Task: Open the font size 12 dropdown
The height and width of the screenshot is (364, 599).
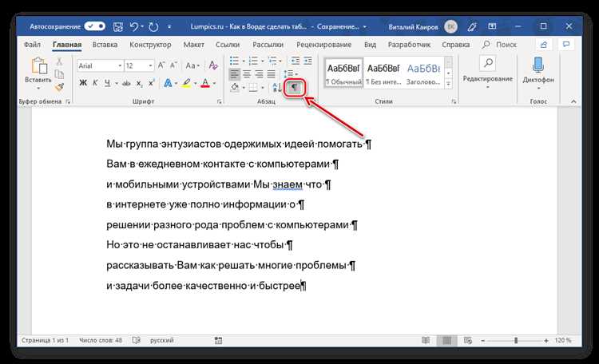Action: (150, 65)
